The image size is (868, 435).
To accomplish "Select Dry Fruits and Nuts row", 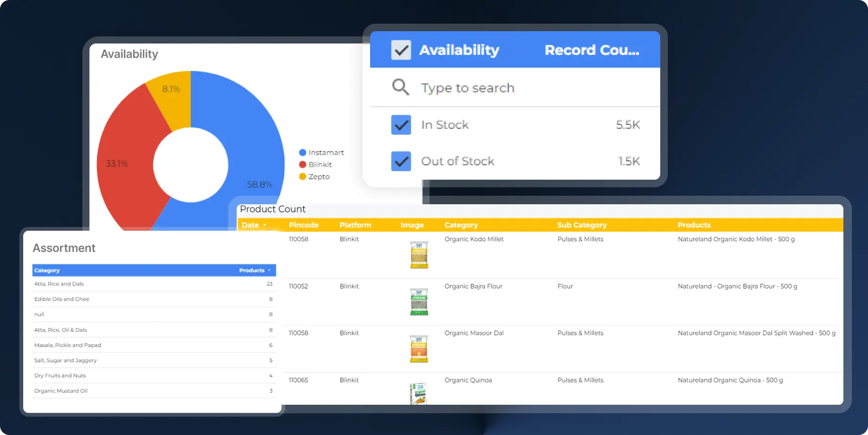I will 154,375.
